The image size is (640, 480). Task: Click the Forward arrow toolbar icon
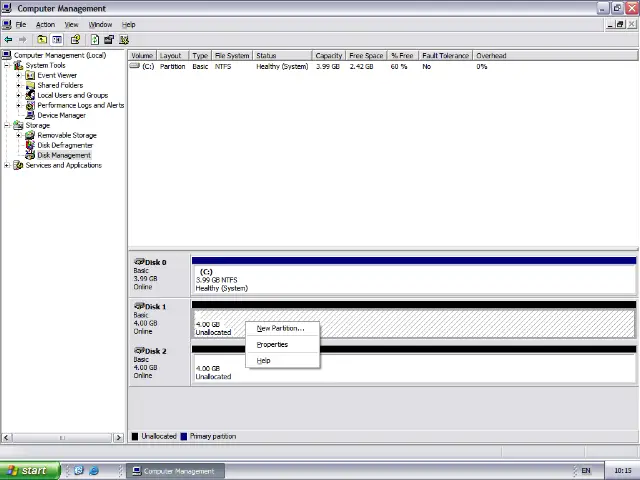pyautogui.click(x=22, y=40)
